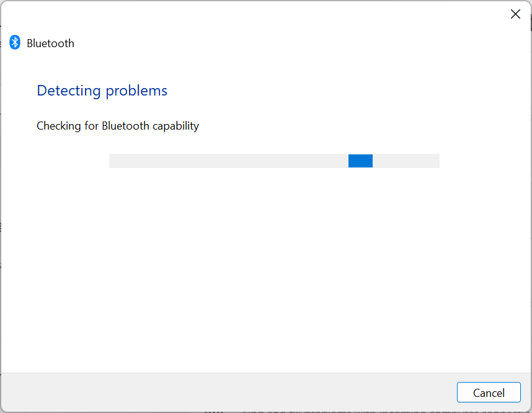The image size is (532, 413).
Task: Cancel the Bluetooth troubleshooting scan
Action: coord(489,392)
